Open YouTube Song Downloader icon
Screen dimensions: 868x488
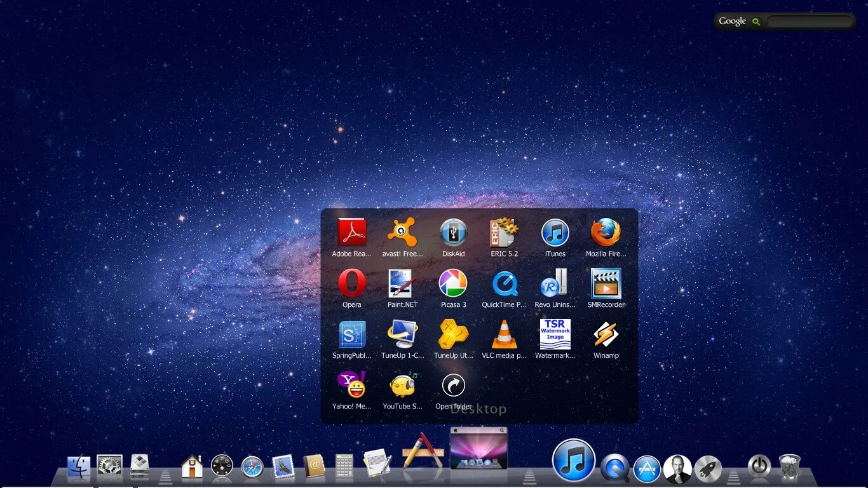[402, 385]
